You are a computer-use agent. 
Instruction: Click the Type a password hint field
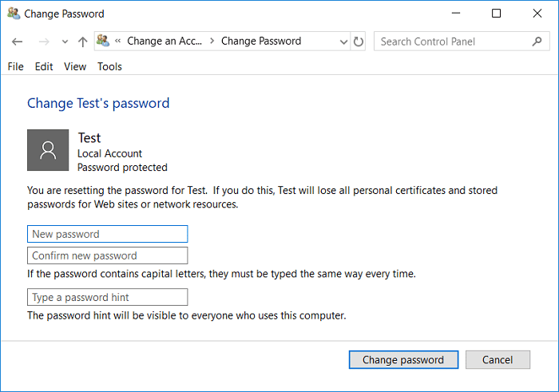coord(108,297)
